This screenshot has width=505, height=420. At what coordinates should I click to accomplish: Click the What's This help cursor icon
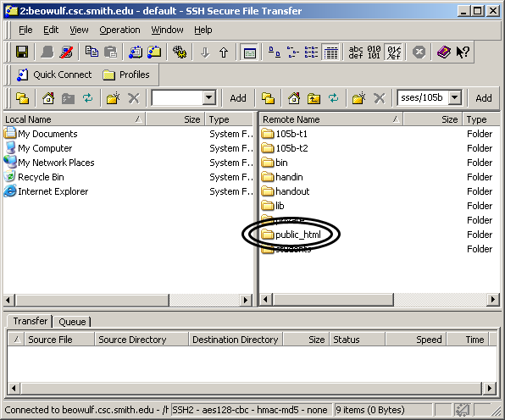point(463,52)
